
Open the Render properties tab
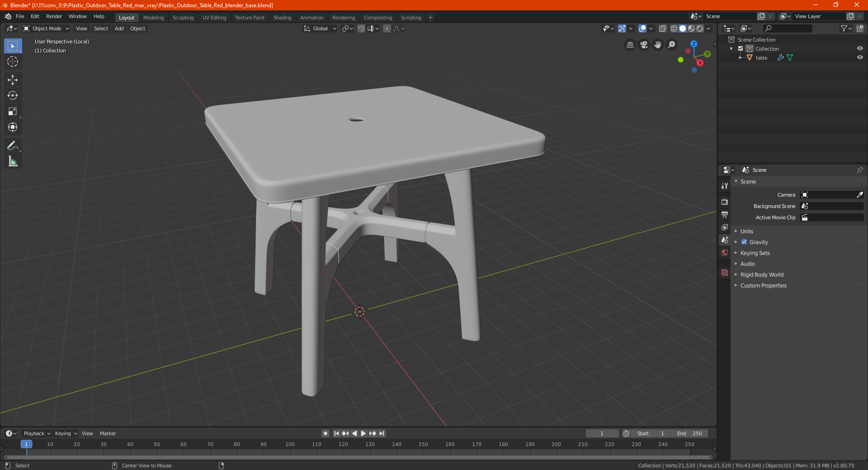click(725, 202)
